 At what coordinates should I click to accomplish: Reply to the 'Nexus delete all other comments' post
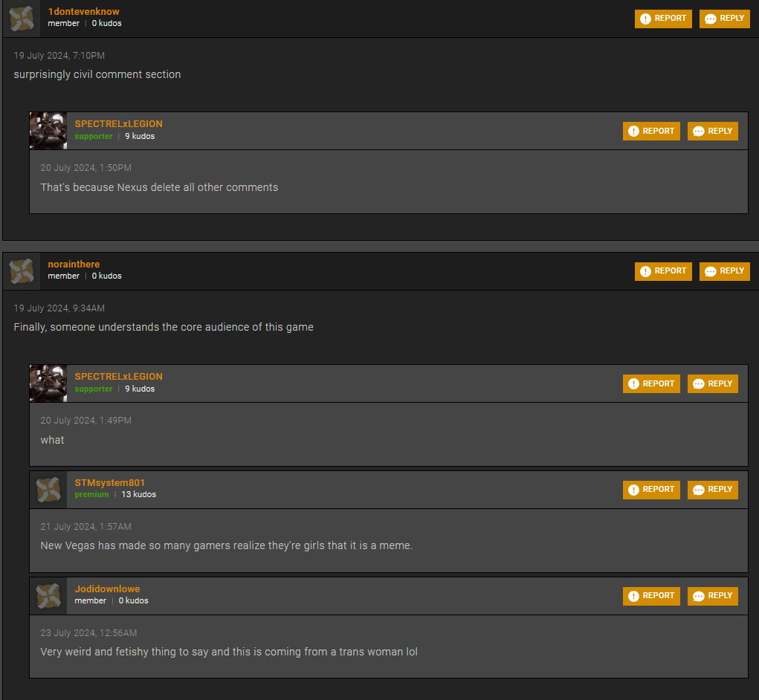pyautogui.click(x=712, y=131)
